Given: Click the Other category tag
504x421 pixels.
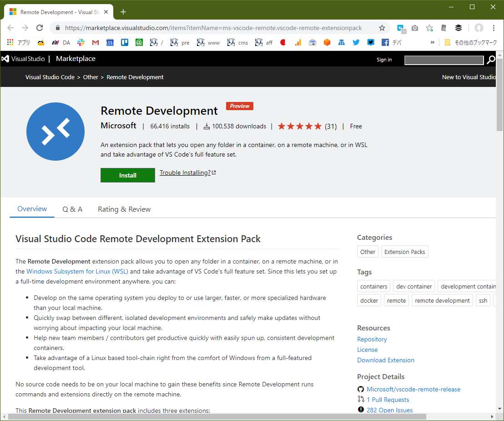Looking at the screenshot, I should click(368, 252).
